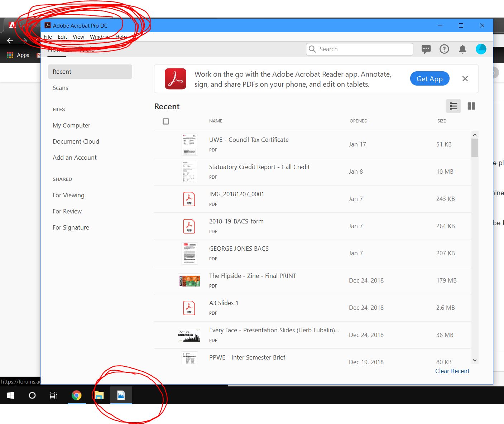
Task: Open the Help question mark icon
Action: tap(444, 49)
